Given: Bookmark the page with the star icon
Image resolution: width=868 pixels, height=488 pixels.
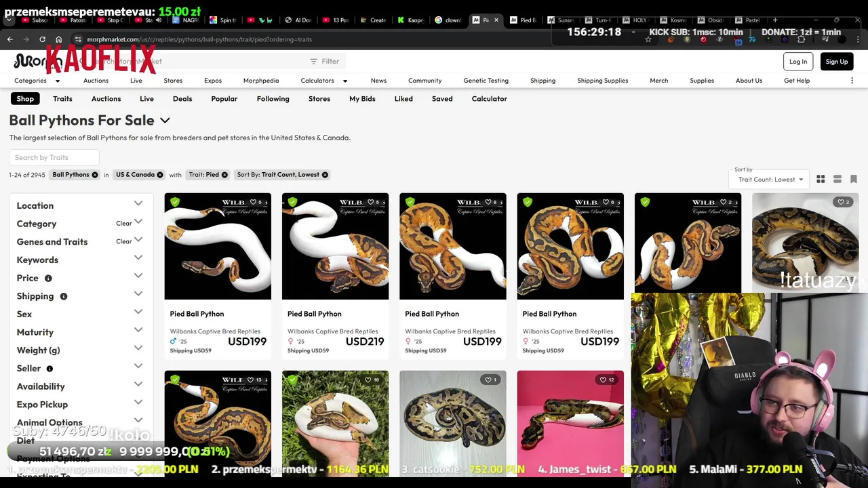Looking at the screenshot, I should coord(648,39).
